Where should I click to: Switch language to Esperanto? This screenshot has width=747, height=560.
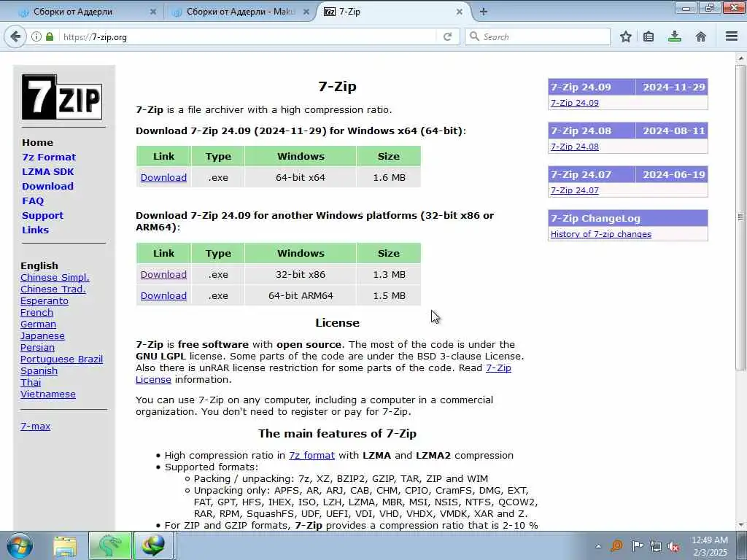[x=44, y=301]
